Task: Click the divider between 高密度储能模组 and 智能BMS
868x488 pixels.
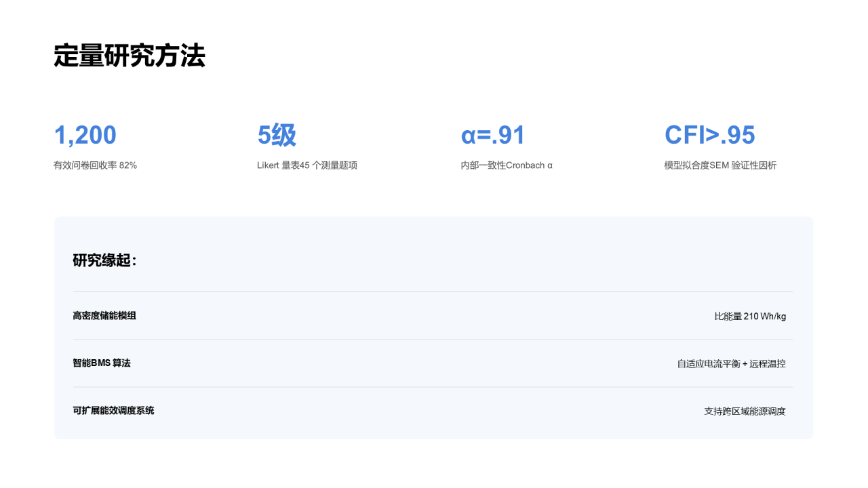Action: [433, 340]
